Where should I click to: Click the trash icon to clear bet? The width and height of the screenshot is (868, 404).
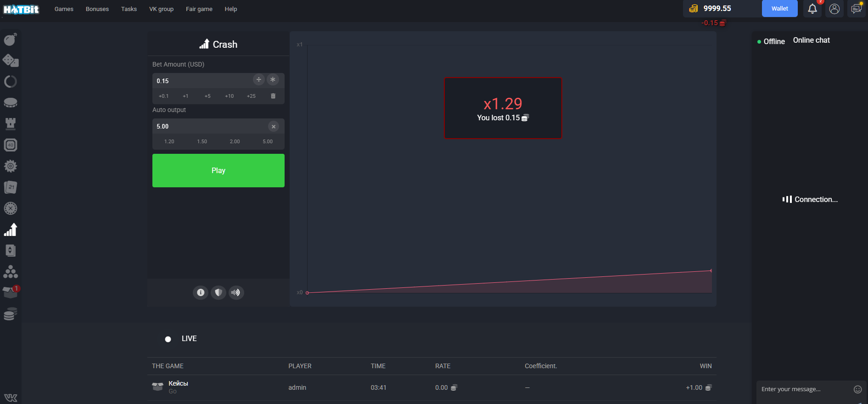coord(273,96)
